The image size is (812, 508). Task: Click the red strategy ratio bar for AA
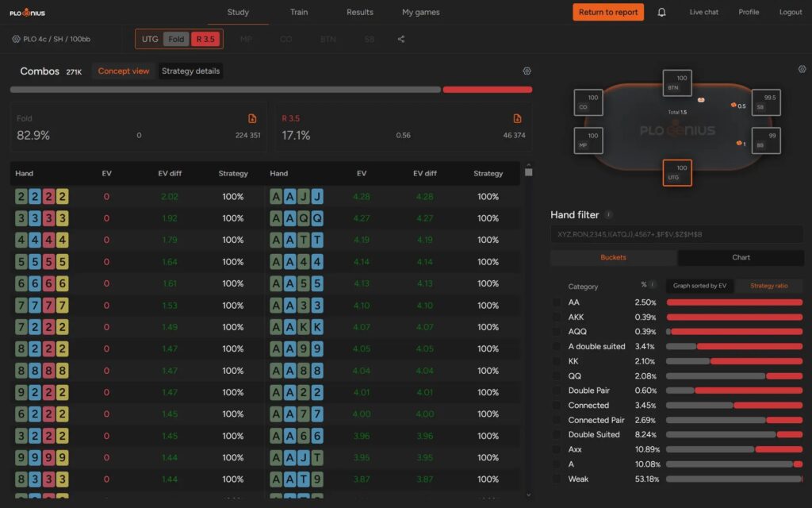pyautogui.click(x=733, y=302)
